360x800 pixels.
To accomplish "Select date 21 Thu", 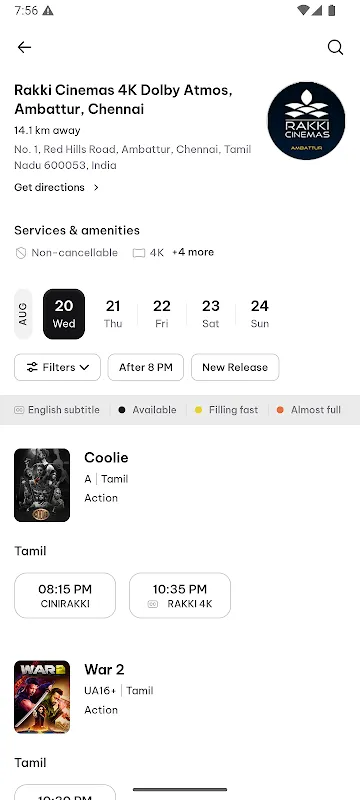I will tap(113, 314).
